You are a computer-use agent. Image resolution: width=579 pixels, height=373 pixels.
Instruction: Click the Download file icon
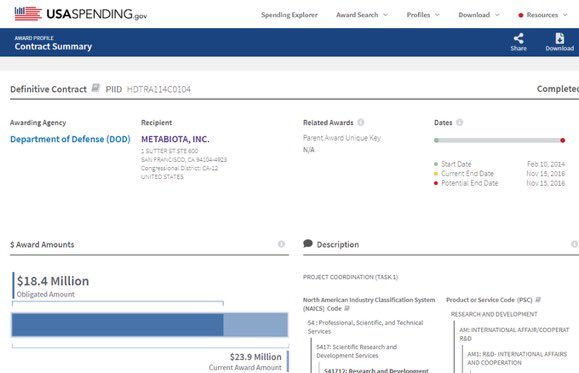[x=559, y=38]
